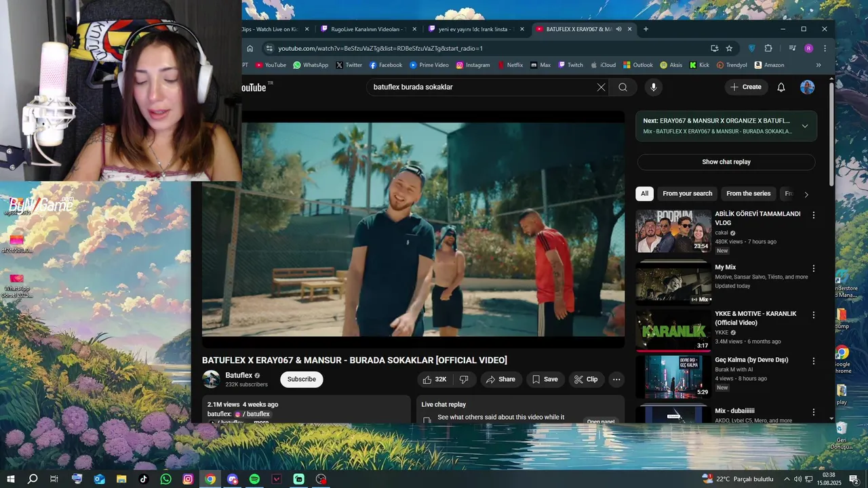The image size is (868, 488).
Task: Bookmark this page with the star icon
Action: [729, 48]
